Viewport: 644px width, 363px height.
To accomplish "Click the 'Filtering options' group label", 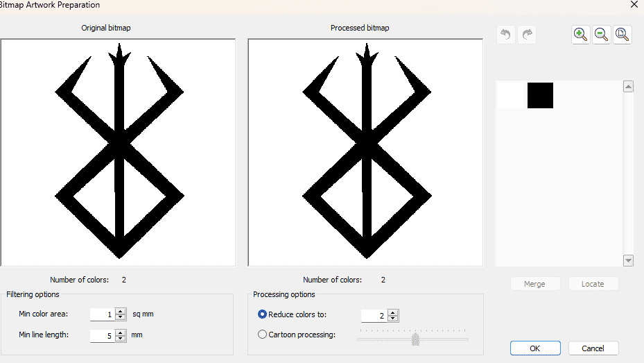I will click(33, 294).
